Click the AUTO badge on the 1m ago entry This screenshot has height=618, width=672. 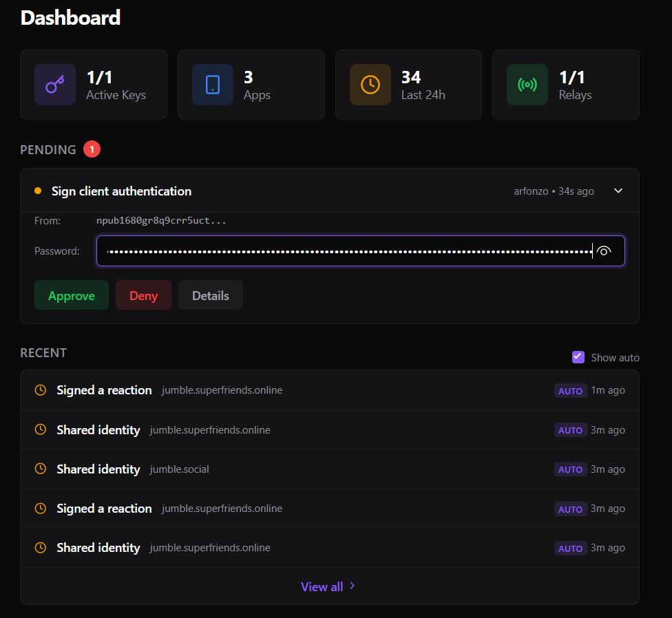click(x=570, y=391)
